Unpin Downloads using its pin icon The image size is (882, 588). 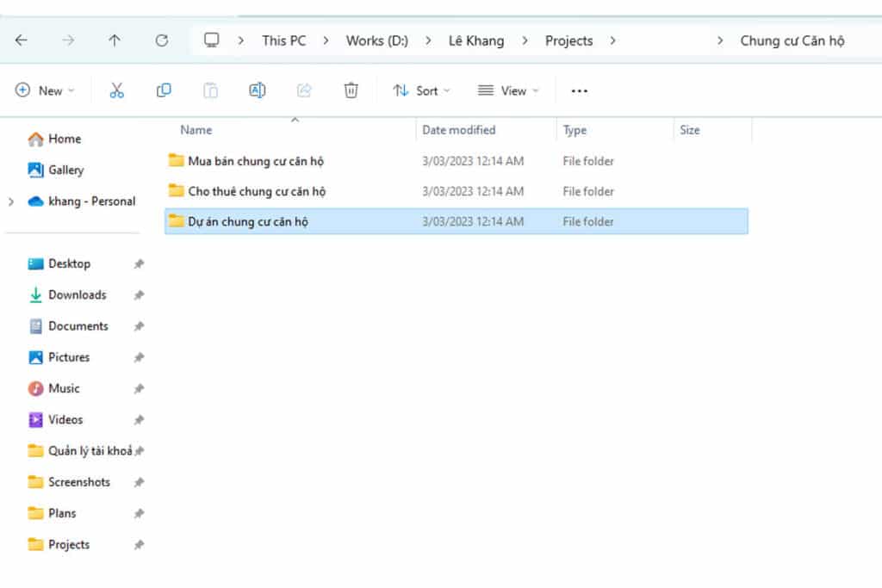[x=139, y=295]
